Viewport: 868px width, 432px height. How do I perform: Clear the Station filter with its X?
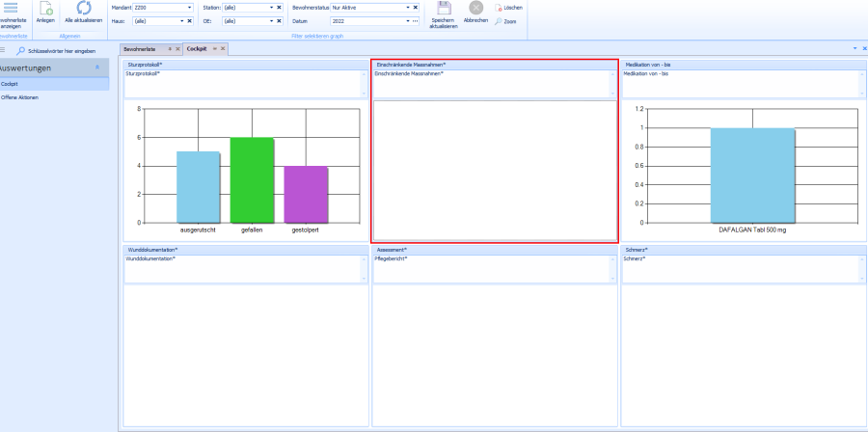coord(279,8)
